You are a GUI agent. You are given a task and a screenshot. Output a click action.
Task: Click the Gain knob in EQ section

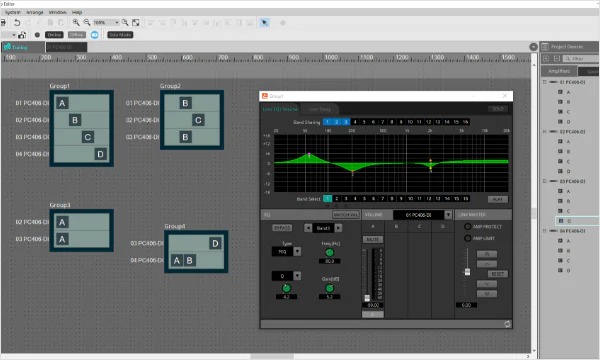329,288
